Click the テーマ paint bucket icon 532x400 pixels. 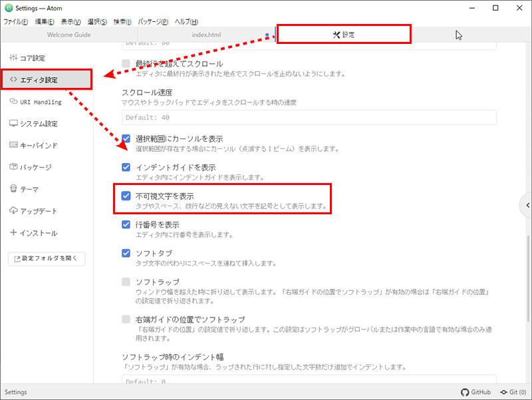(x=13, y=188)
